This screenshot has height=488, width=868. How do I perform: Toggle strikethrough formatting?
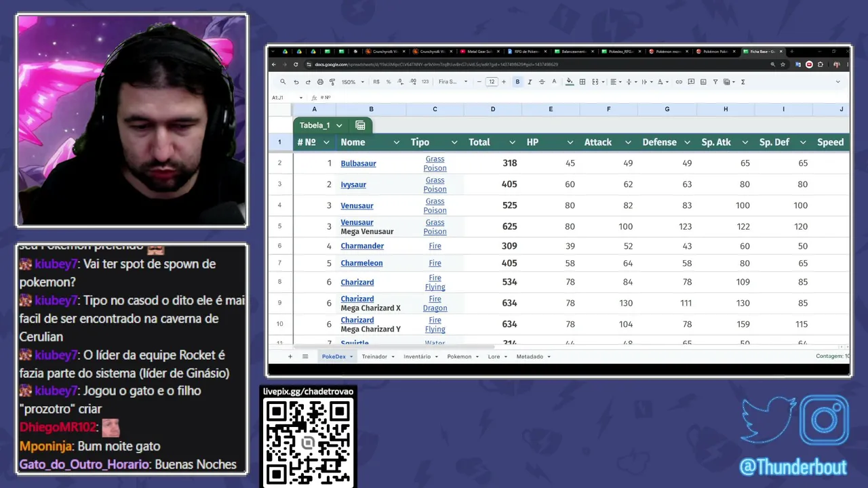[542, 82]
